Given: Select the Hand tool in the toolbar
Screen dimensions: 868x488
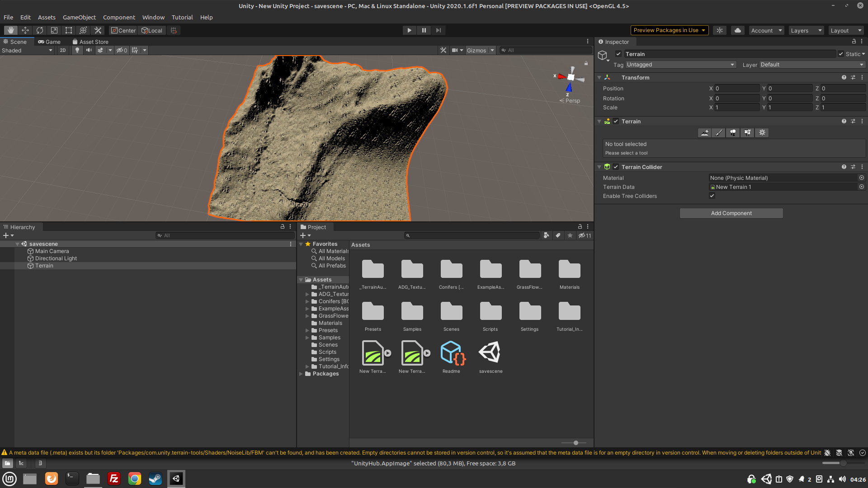Looking at the screenshot, I should point(11,30).
